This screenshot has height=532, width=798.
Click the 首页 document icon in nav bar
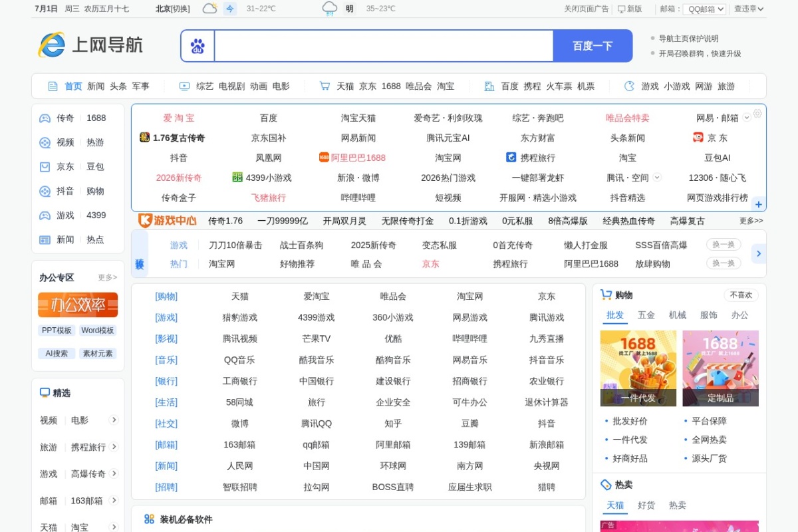(53, 86)
